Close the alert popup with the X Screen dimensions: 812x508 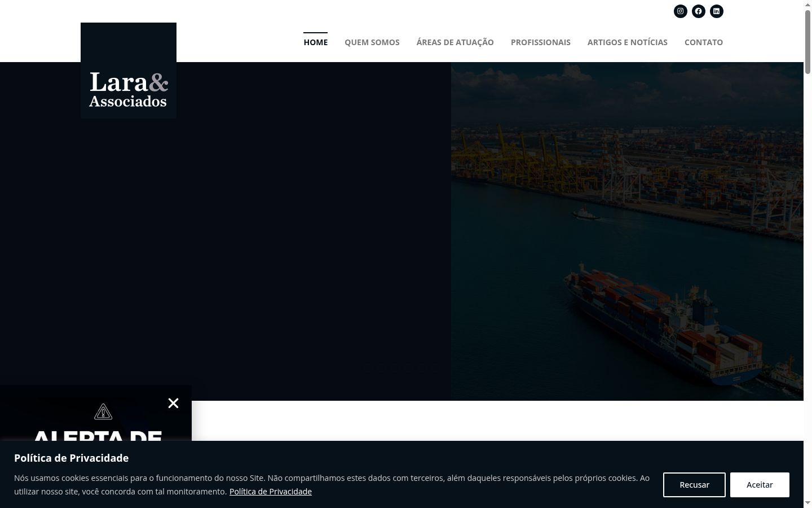(x=173, y=403)
